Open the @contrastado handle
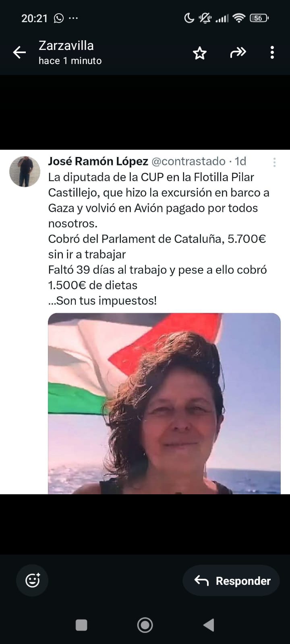The height and width of the screenshot is (644, 290). pos(188,161)
